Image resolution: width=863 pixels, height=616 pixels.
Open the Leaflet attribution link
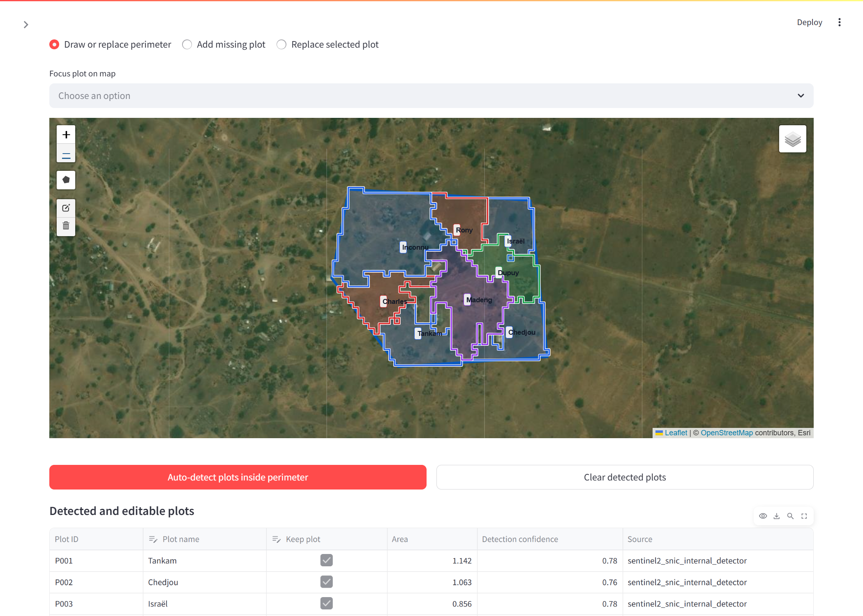pyautogui.click(x=676, y=432)
